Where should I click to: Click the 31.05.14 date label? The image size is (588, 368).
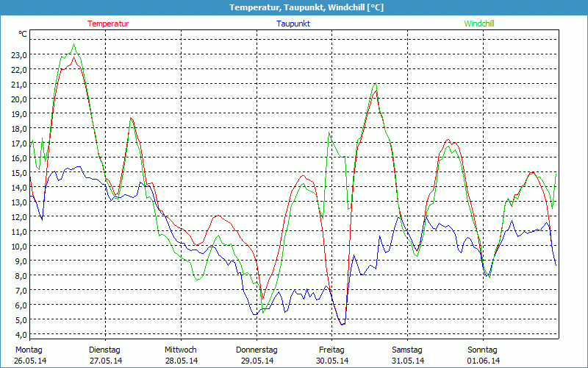(x=408, y=361)
